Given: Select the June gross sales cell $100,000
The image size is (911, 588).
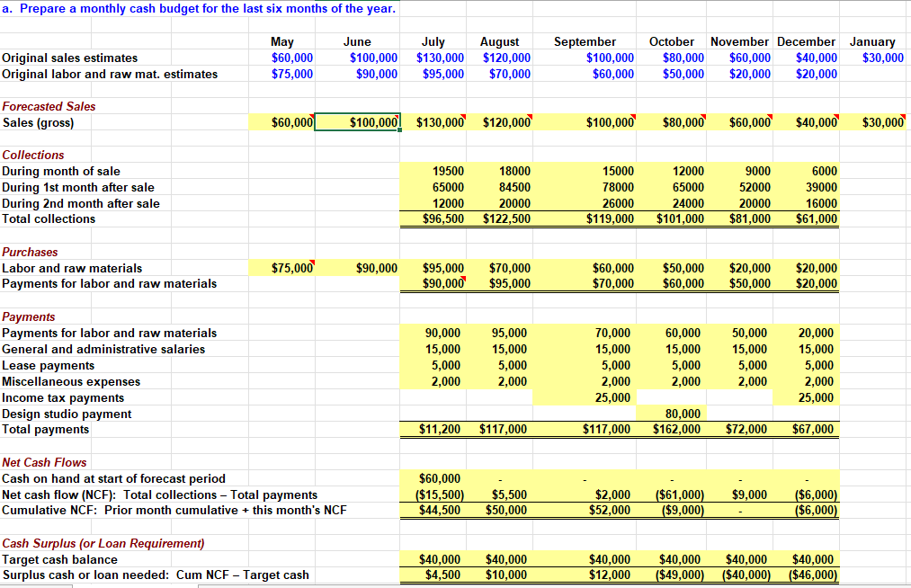Looking at the screenshot, I should coord(357,122).
